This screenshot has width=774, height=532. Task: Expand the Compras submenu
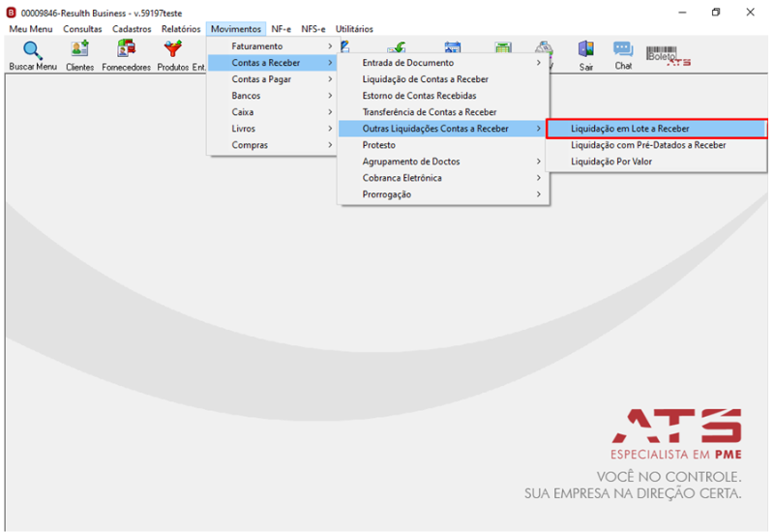[272, 145]
